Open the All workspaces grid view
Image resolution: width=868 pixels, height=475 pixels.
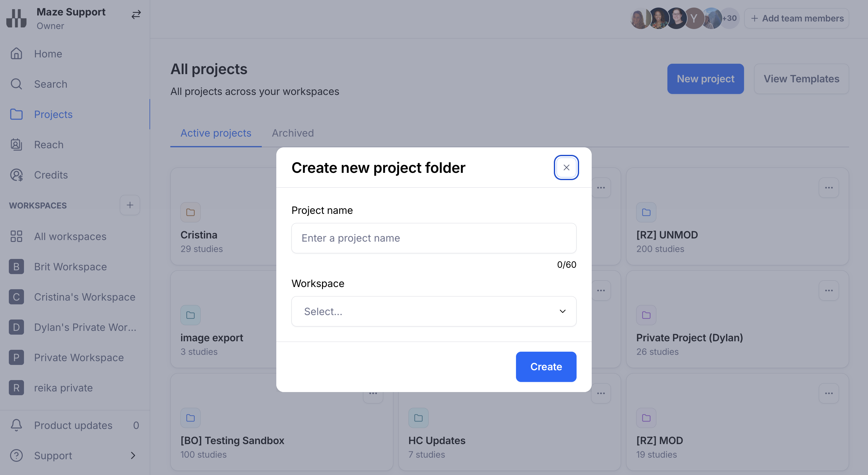[x=70, y=236]
